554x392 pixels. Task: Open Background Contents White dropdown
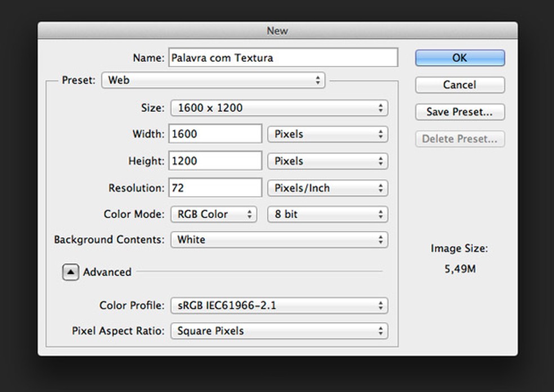[x=279, y=240]
